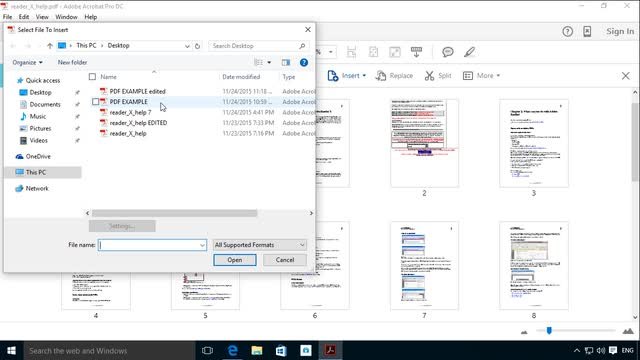Image resolution: width=640 pixels, height=360 pixels.
Task: Select Quick access in navigation pane
Action: [x=42, y=80]
